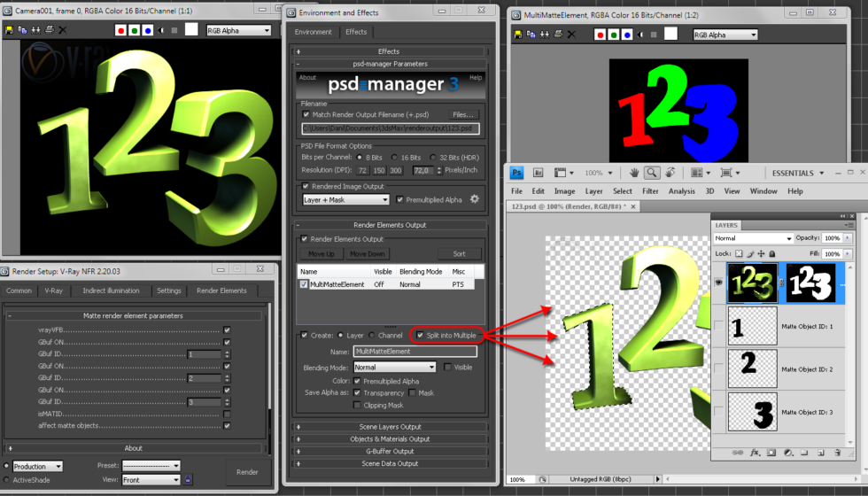Open RGB Alpha dropdown in MultiMatteElement window
The width and height of the screenshot is (868, 496).
[725, 35]
